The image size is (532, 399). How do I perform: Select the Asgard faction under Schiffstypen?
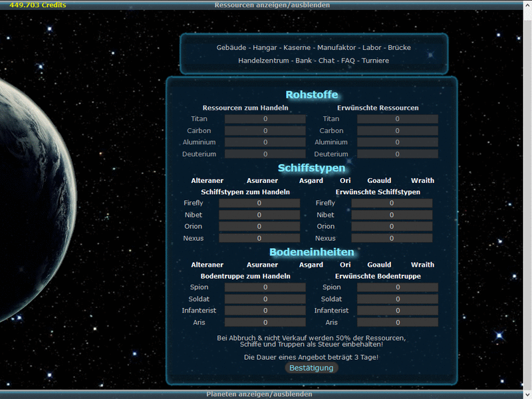coord(311,180)
